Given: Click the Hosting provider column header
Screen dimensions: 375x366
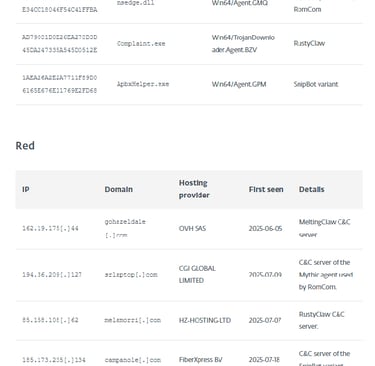Looking at the screenshot, I should [194, 189].
